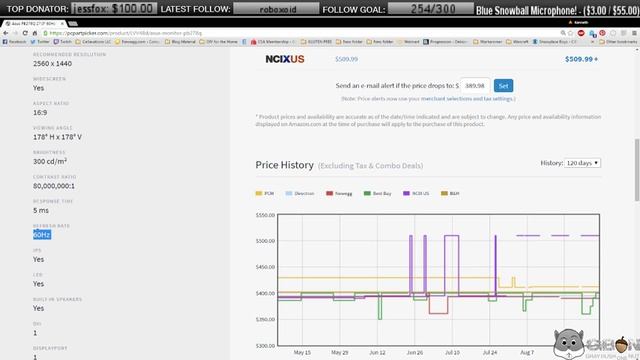Open the Minecraft bookmark folder
This screenshot has width=640, height=360.
click(518, 42)
